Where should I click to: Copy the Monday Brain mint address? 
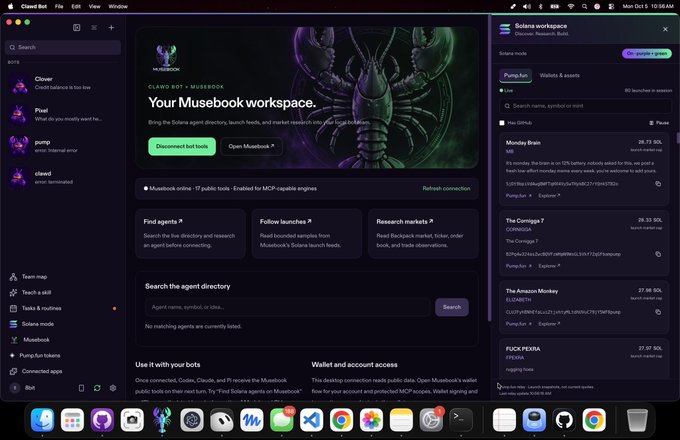point(658,184)
